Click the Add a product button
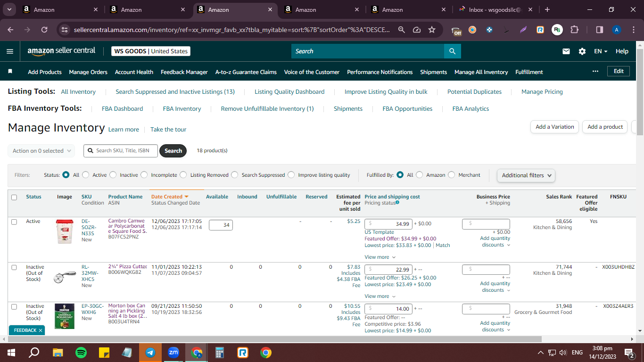The image size is (644, 362). tap(605, 127)
